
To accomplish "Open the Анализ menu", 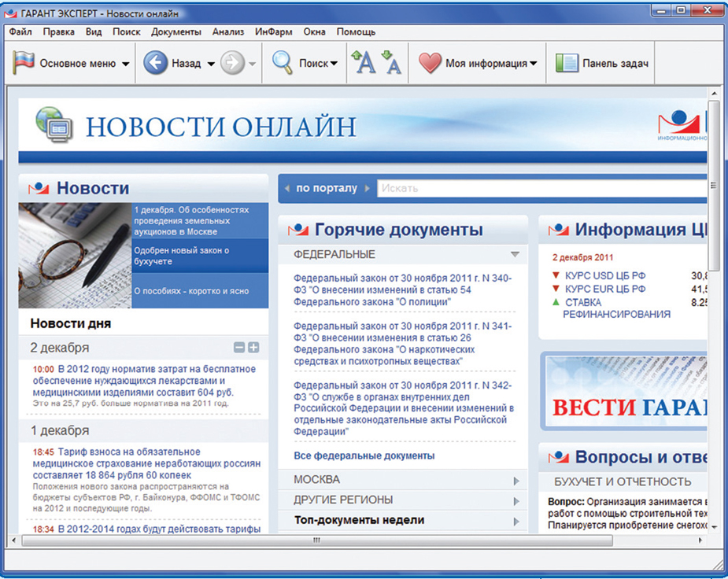I will [228, 32].
